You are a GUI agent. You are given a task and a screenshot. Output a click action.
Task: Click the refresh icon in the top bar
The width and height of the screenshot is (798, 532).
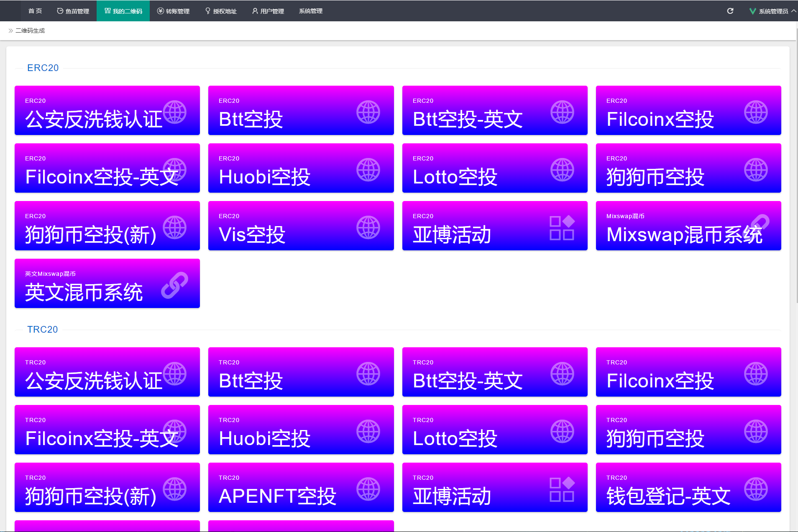click(730, 11)
